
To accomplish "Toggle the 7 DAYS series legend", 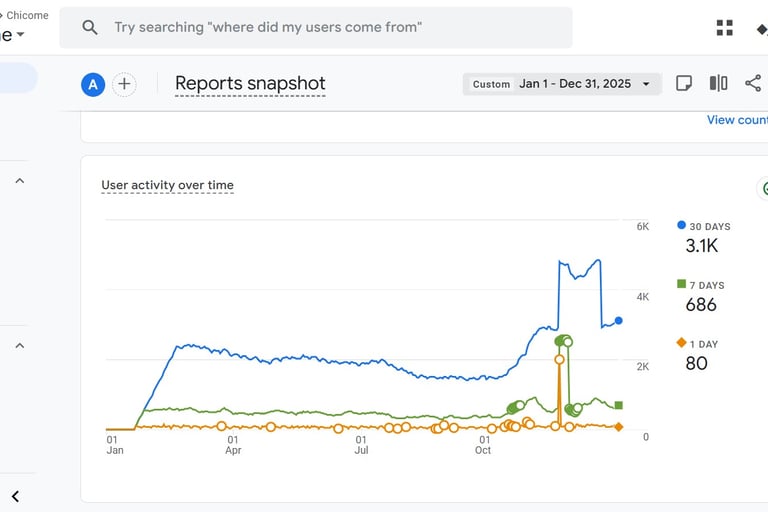I will [x=705, y=286].
